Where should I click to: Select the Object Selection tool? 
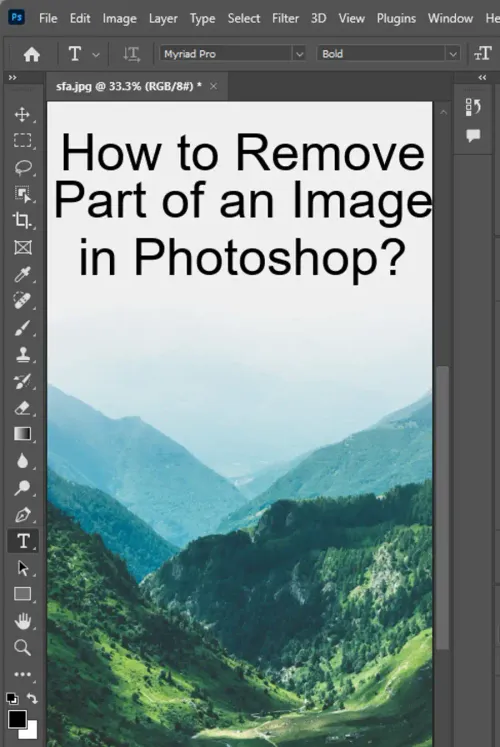pyautogui.click(x=22, y=194)
